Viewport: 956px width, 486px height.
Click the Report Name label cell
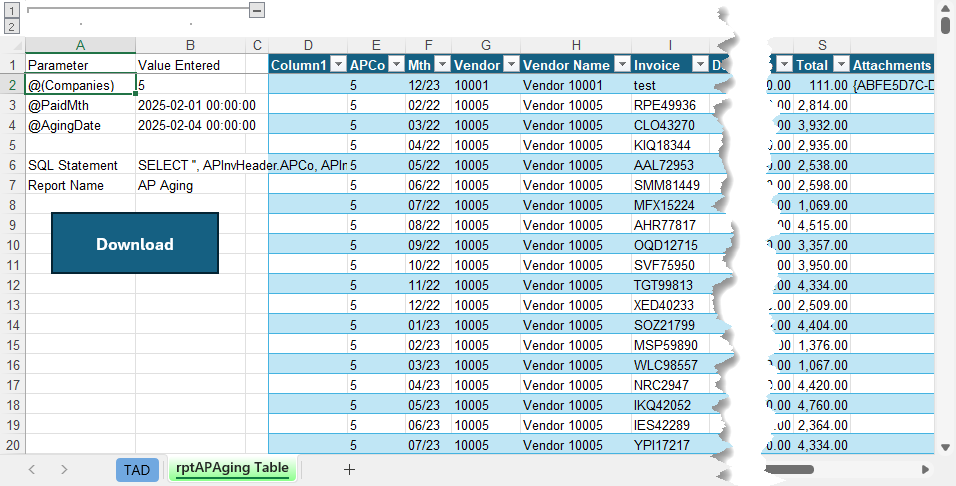(80, 185)
